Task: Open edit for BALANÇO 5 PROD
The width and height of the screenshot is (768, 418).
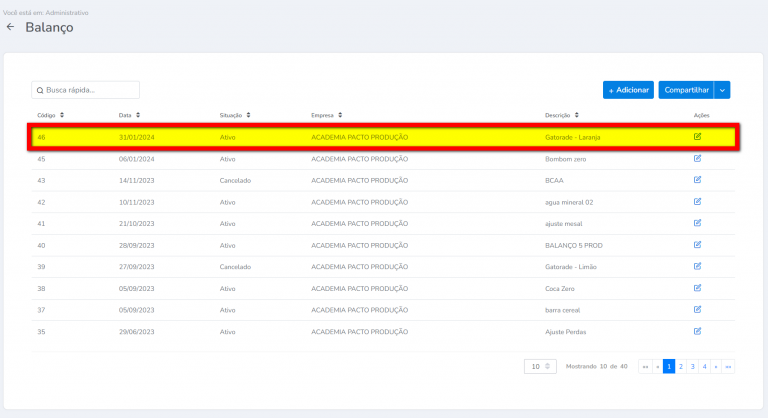Action: click(x=697, y=245)
